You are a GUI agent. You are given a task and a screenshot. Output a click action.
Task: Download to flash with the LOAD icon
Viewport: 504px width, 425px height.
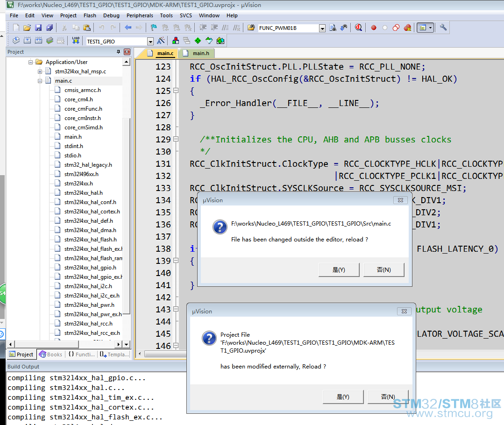tap(76, 41)
